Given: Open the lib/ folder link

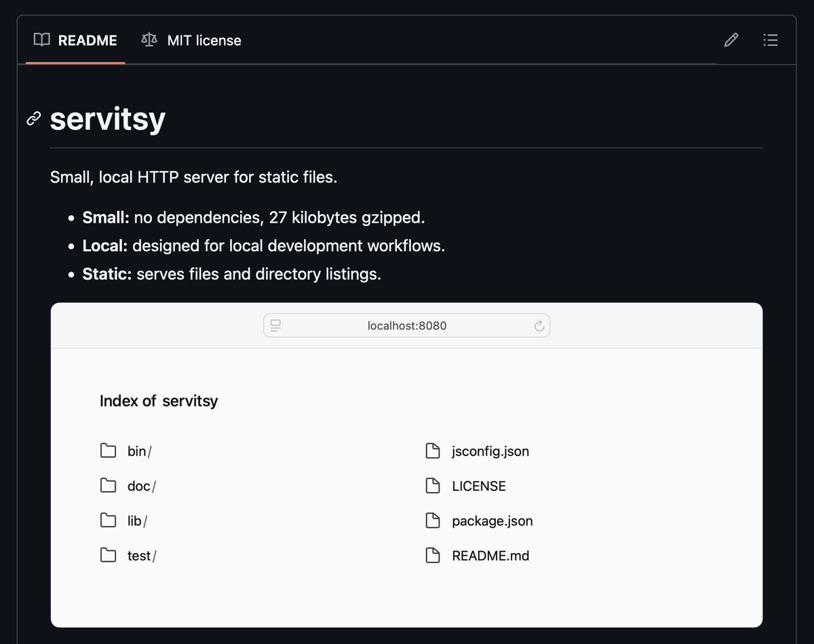Looking at the screenshot, I should click(137, 521).
